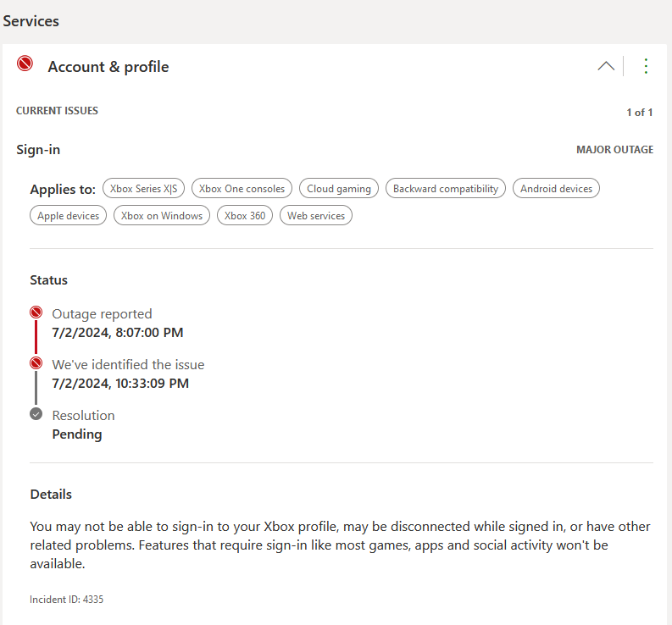This screenshot has width=672, height=625.
Task: Click the CURRENT ISSUES label
Action: [x=57, y=111]
